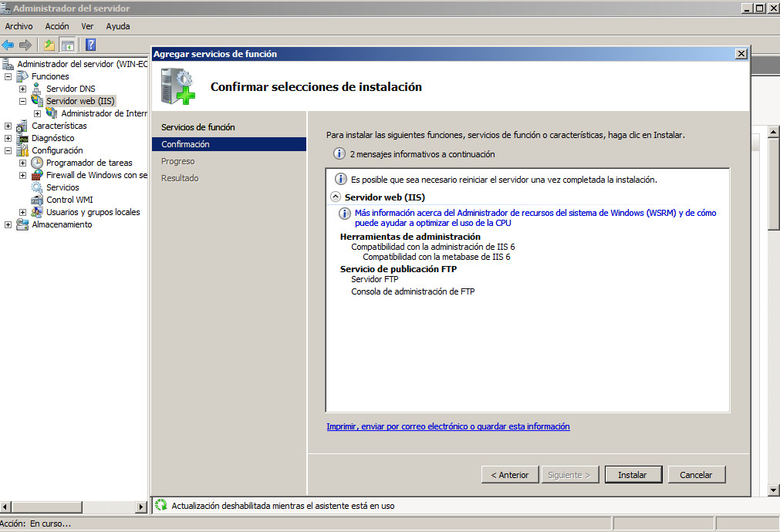Toggle the show/hide console tree icon

click(68, 45)
